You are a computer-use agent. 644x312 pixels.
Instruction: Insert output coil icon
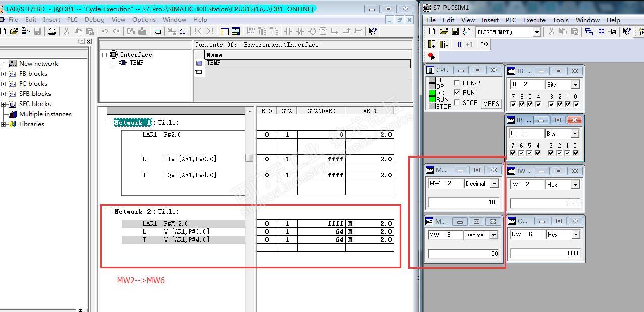[312, 31]
